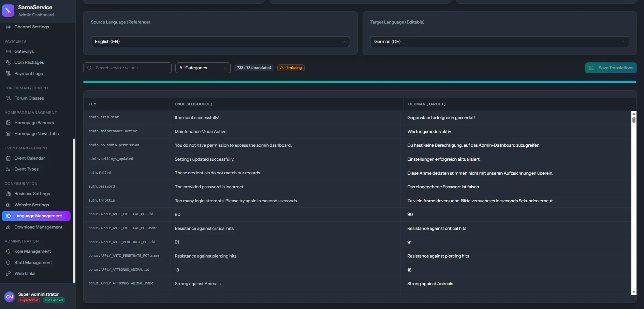Select Language Management menu item
The width and height of the screenshot is (644, 309).
[x=36, y=216]
